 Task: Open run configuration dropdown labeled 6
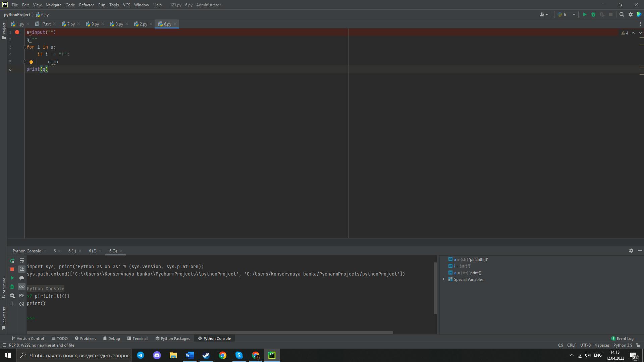[566, 14]
